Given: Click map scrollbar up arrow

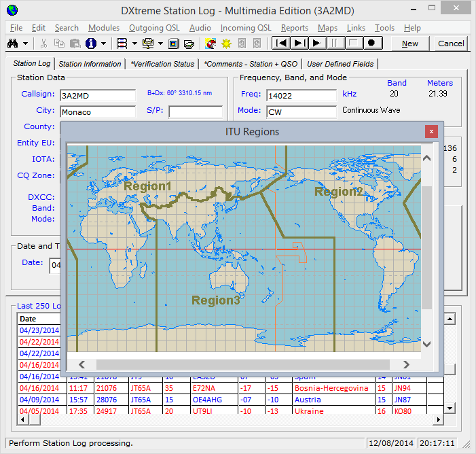Looking at the screenshot, I should coord(427,158).
